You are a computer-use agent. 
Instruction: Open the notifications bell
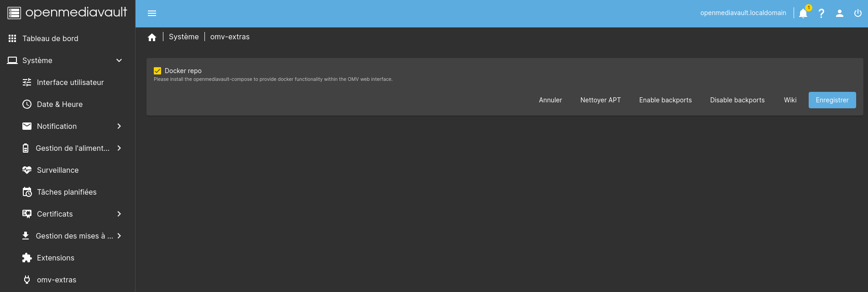[x=803, y=13]
